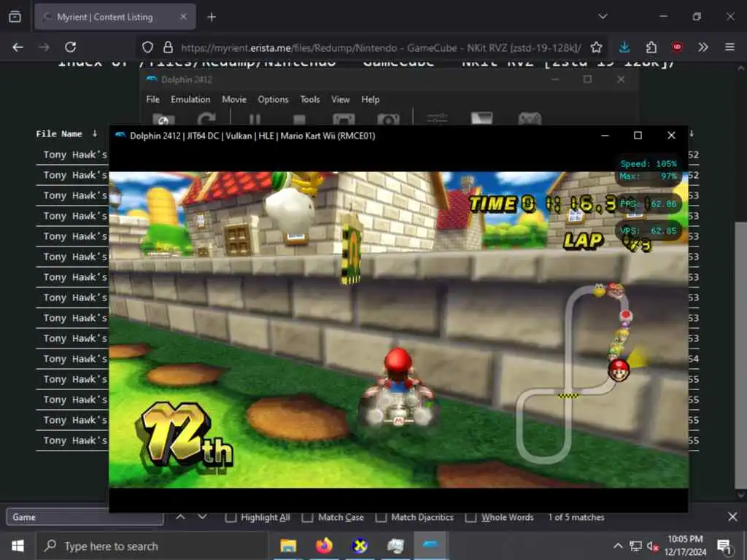Open Options menu in Dolphin
Viewport: 747px width, 560px height.
click(273, 99)
